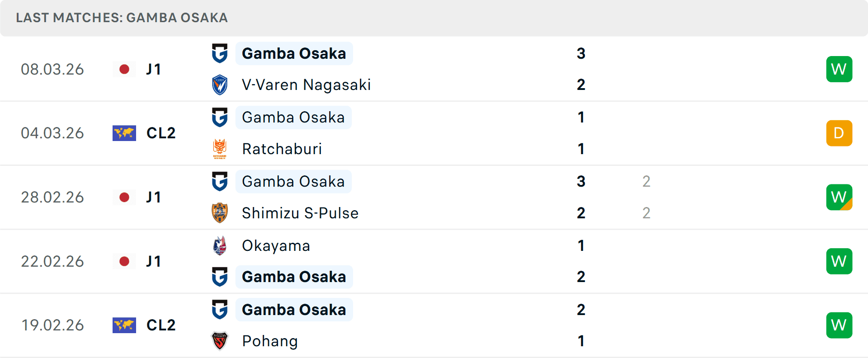Select the Pohang team logo
The width and height of the screenshot is (868, 358).
tap(220, 341)
